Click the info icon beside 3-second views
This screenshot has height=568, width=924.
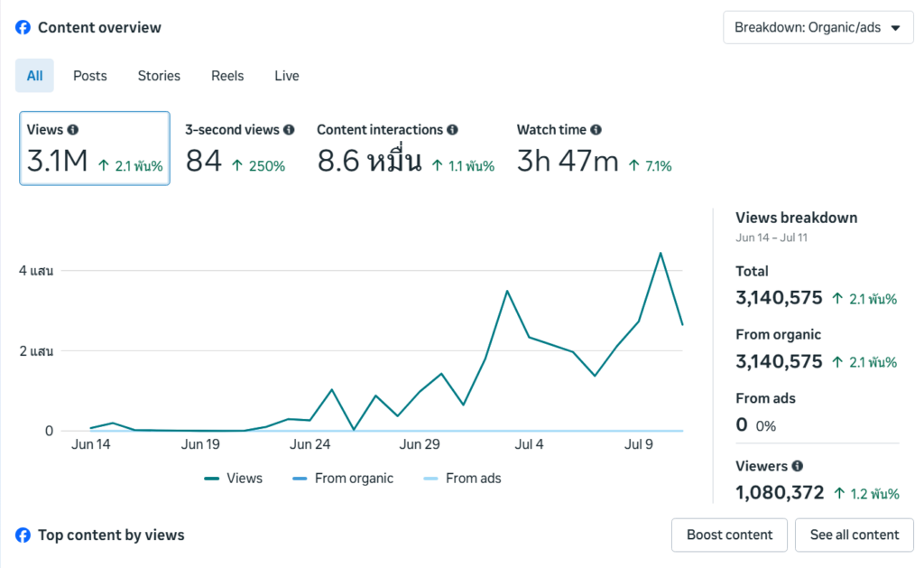289,130
